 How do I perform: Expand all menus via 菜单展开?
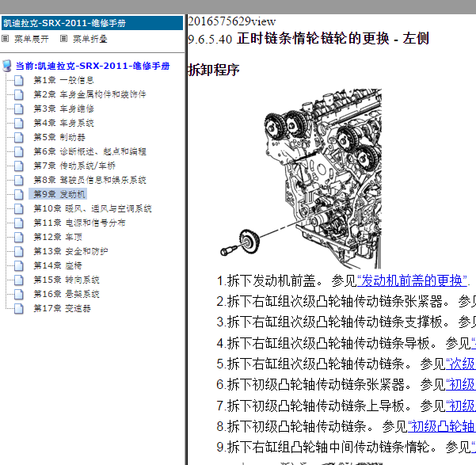click(32, 39)
